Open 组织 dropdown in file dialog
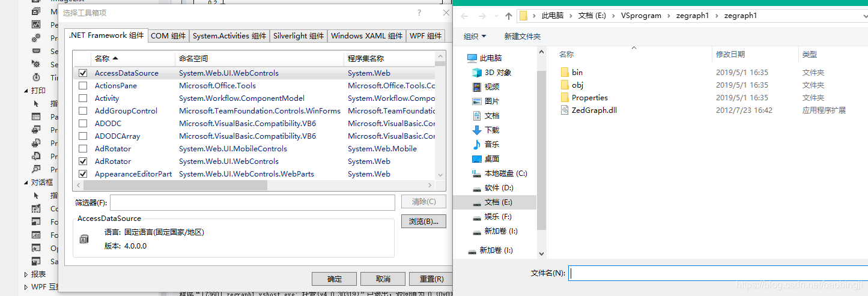 [475, 37]
